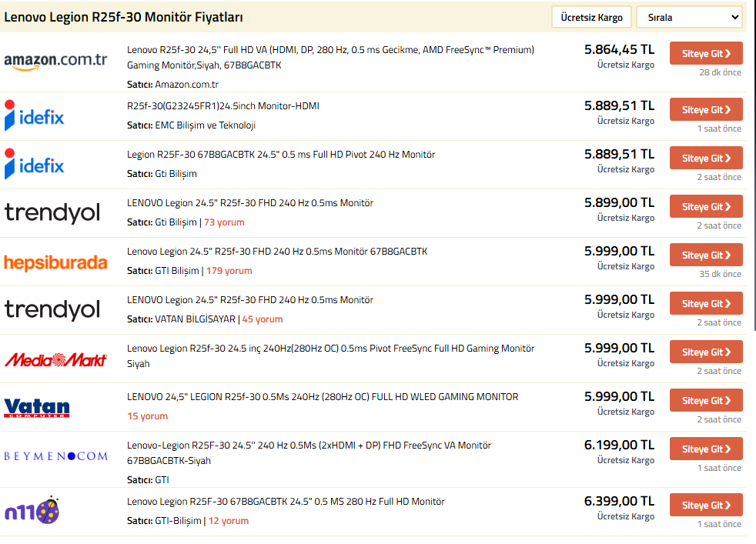This screenshot has width=756, height=544.
Task: Click Siteye Git for the Beymen 6.199,00 TL offer
Action: click(706, 449)
